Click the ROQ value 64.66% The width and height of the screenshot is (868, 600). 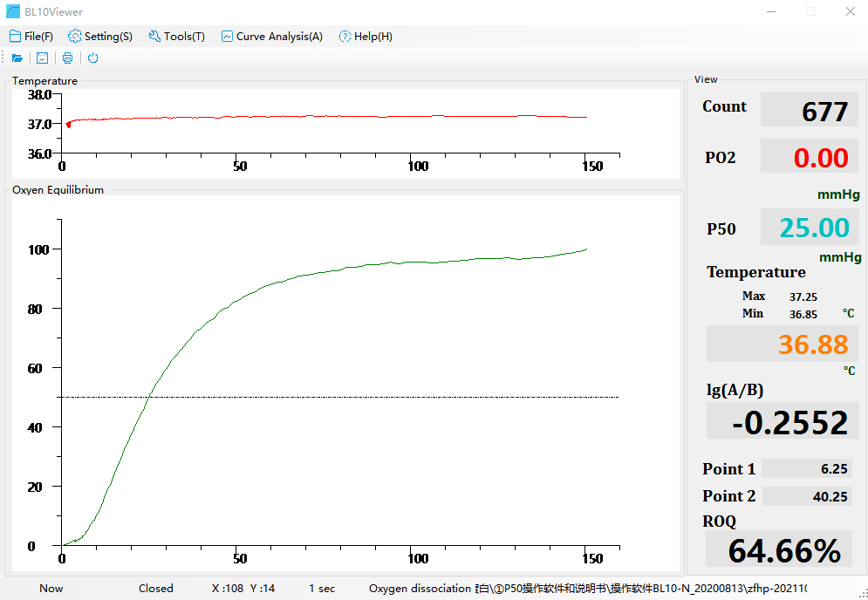pos(778,549)
